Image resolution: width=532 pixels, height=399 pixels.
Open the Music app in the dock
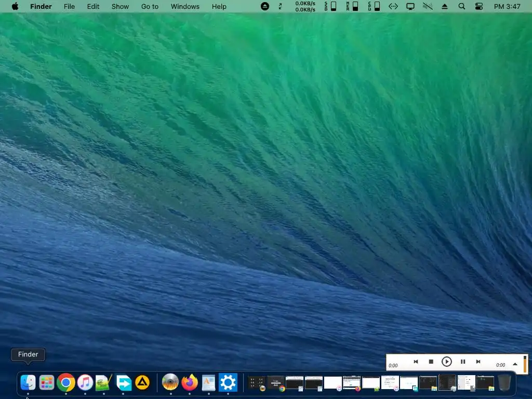85,382
